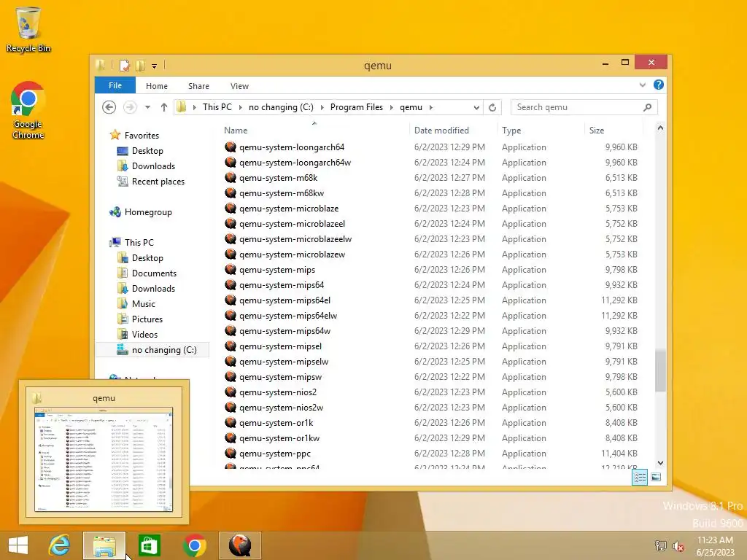This screenshot has width=747, height=560.
Task: Sort by Date modified column header
Action: coord(452,131)
